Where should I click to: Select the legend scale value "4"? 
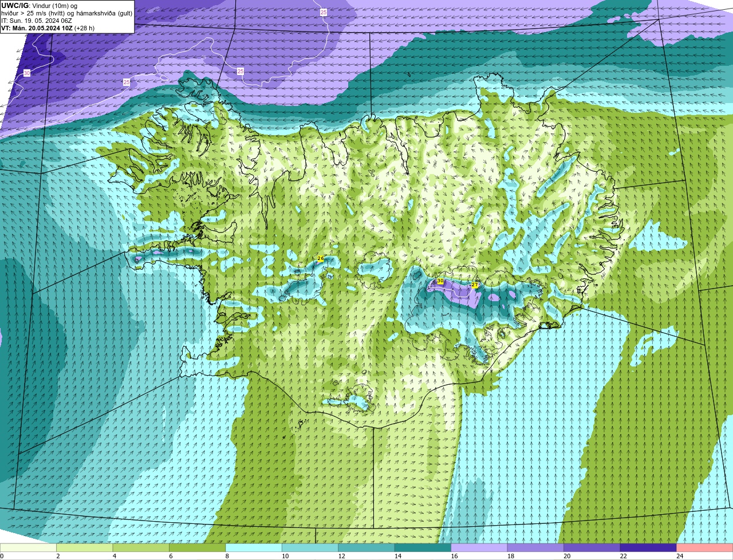point(114,556)
